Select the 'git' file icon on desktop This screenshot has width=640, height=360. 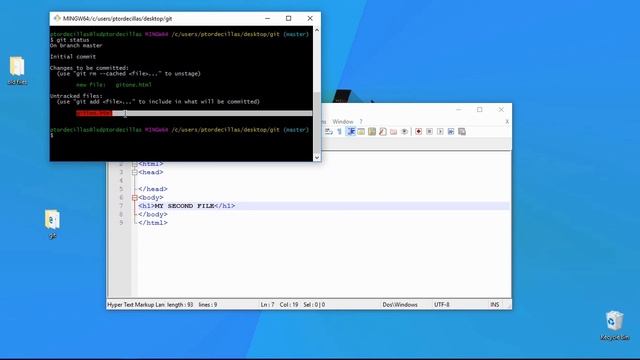pos(52,224)
